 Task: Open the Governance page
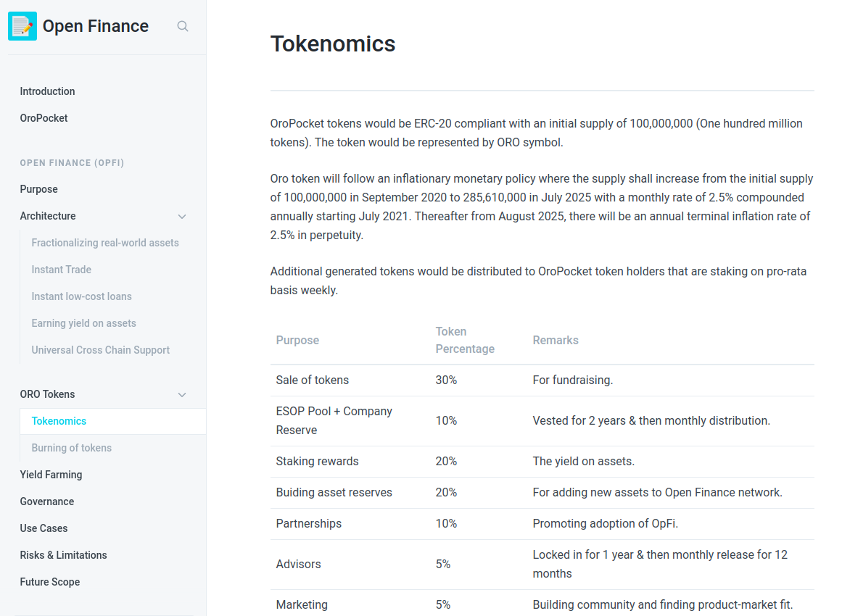(47, 501)
